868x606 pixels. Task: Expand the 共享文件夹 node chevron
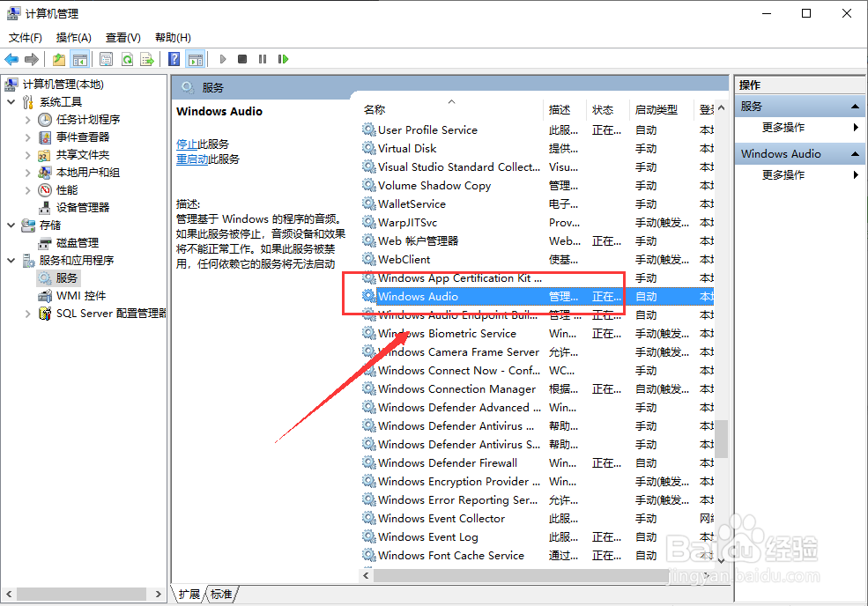point(27,155)
